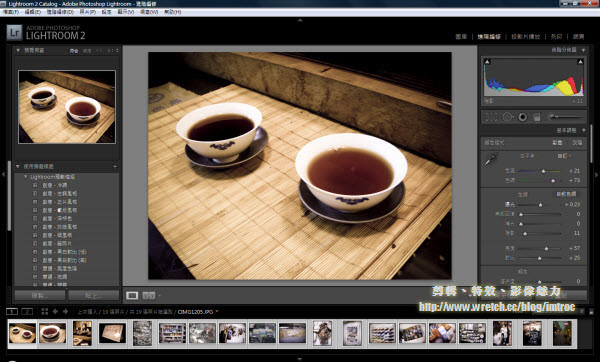Screen dimensions: 600x362
Task: Click the Temperature slider valued +21
Action: tap(539, 171)
